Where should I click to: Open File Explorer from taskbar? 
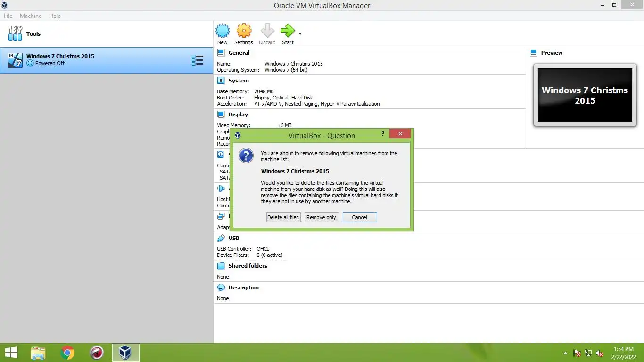tap(38, 353)
